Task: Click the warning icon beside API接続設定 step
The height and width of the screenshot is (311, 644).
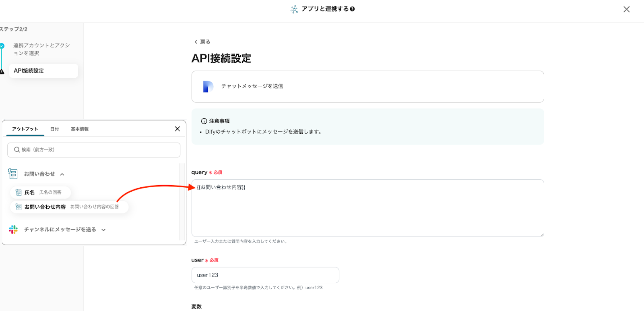Action: pyautogui.click(x=2, y=71)
